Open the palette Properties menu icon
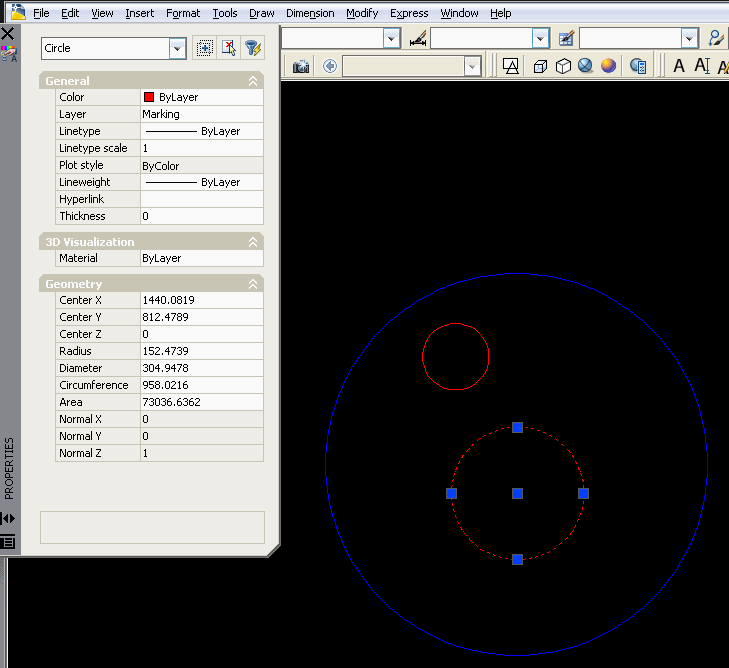The width and height of the screenshot is (729, 668). click(8, 542)
